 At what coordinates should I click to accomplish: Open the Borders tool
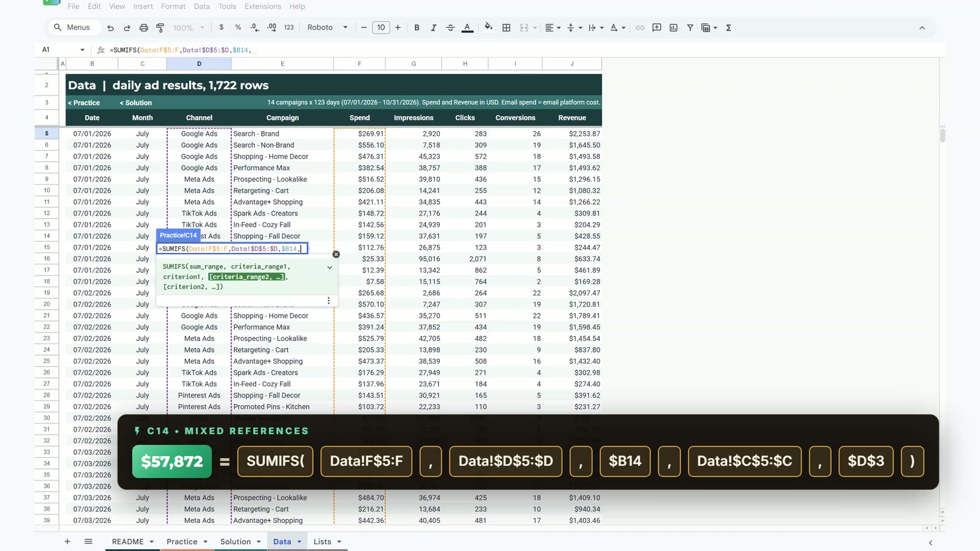tap(507, 28)
